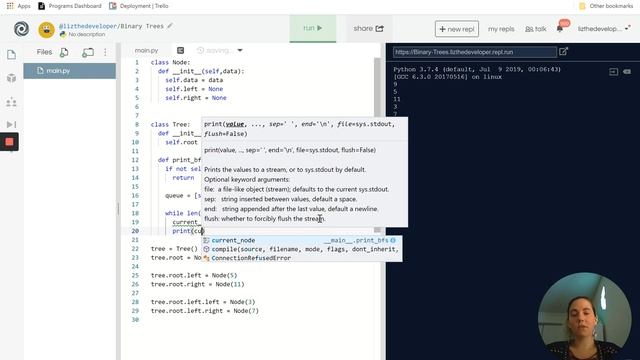Open the notifications bell
Viewport: 640px width, 360px height.
pyautogui.click(x=560, y=29)
